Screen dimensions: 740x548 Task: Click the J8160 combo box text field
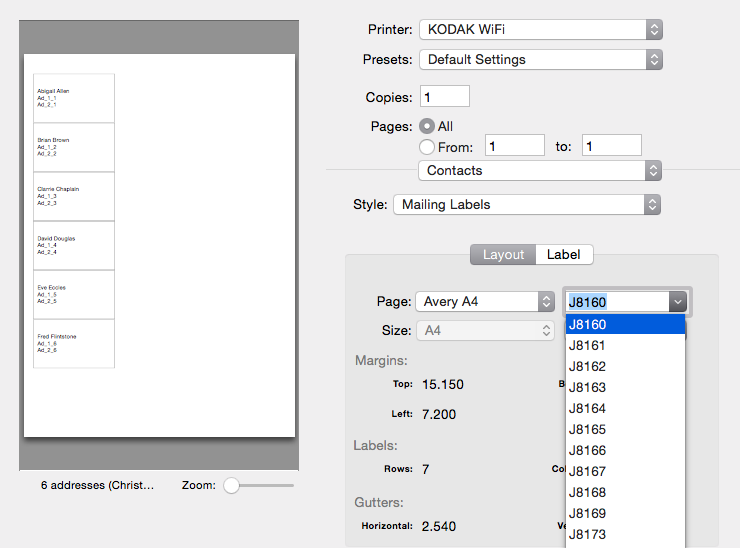click(x=617, y=302)
